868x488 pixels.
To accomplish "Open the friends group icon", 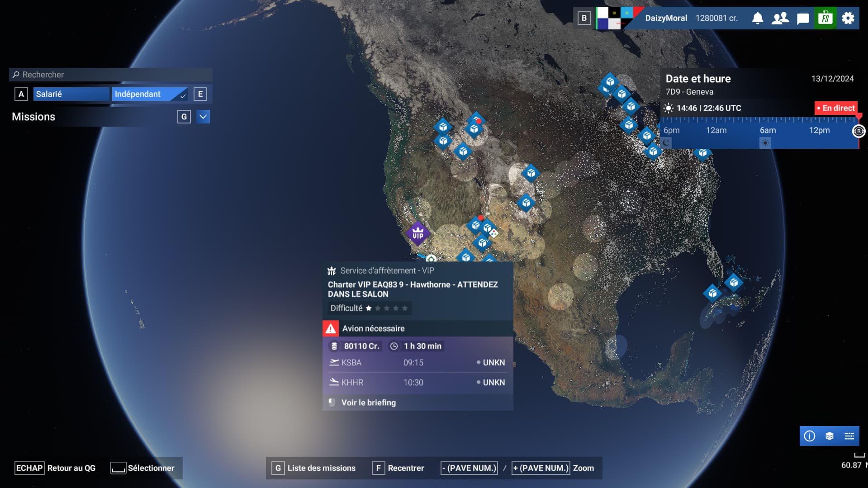I will pyautogui.click(x=780, y=18).
